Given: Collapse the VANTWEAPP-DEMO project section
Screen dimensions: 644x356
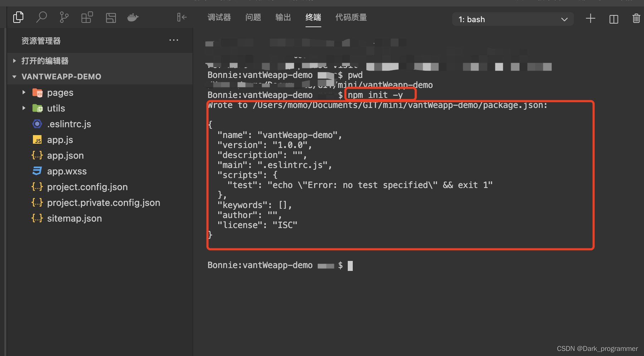Looking at the screenshot, I should pos(100,76).
